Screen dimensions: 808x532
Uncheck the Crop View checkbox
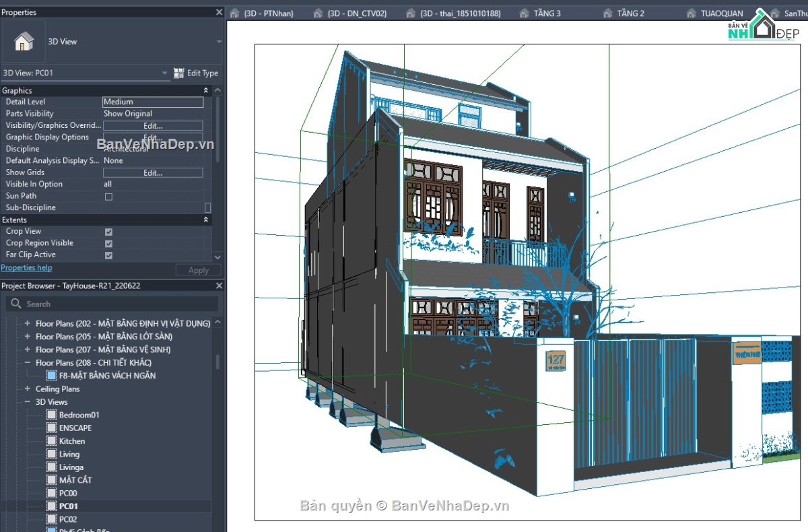pyautogui.click(x=108, y=231)
